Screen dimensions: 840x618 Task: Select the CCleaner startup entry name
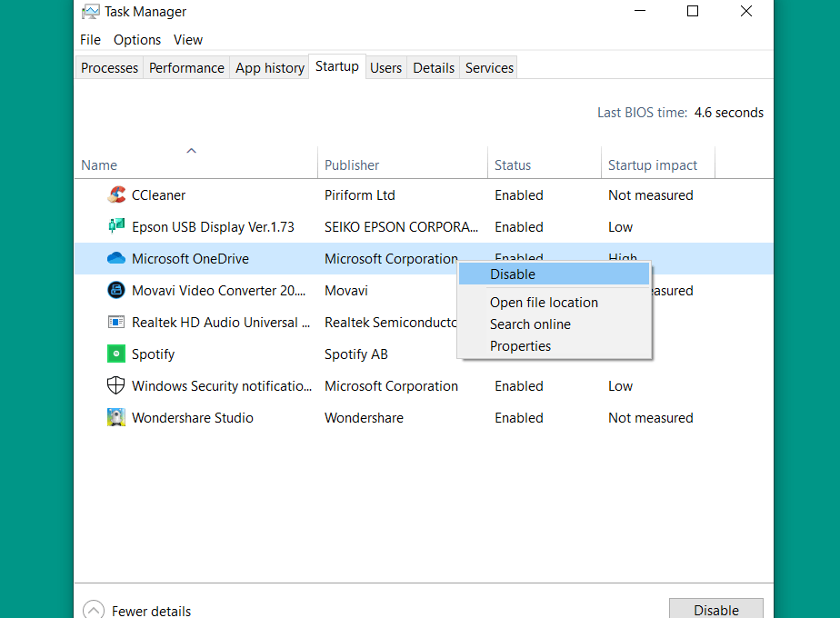click(158, 195)
